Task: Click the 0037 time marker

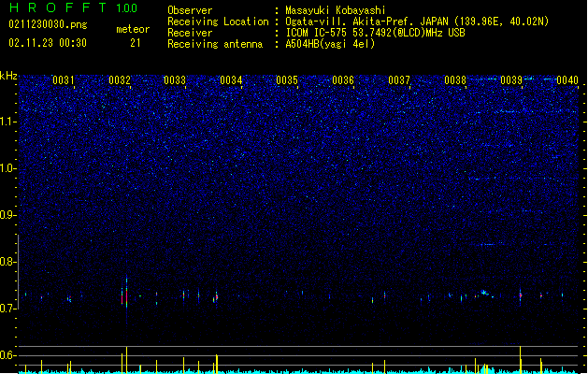Action: click(x=399, y=79)
